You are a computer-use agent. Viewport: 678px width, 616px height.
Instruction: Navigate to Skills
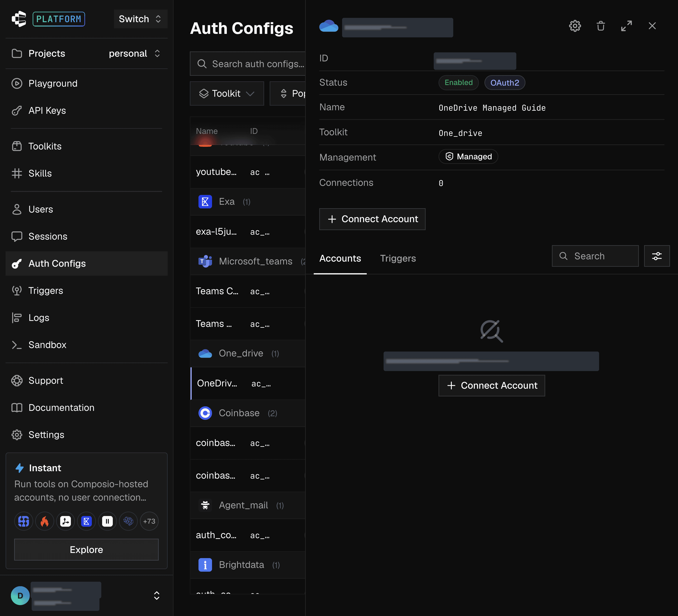(87, 174)
